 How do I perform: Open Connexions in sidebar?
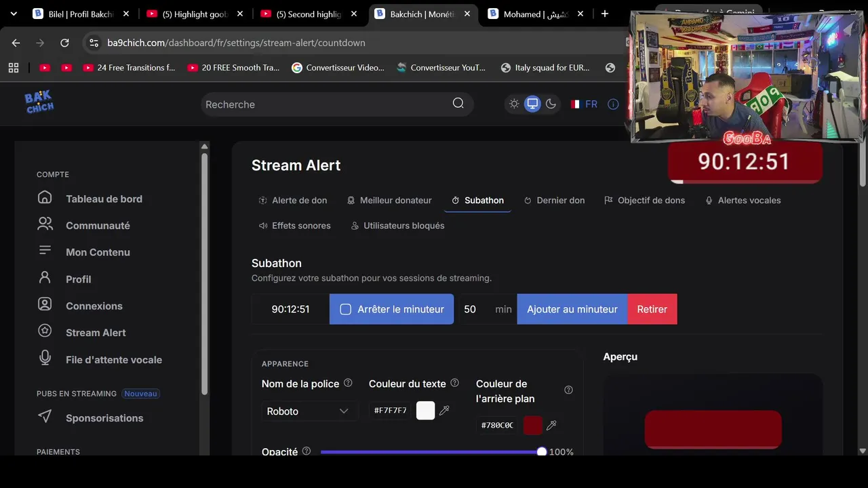click(x=94, y=306)
